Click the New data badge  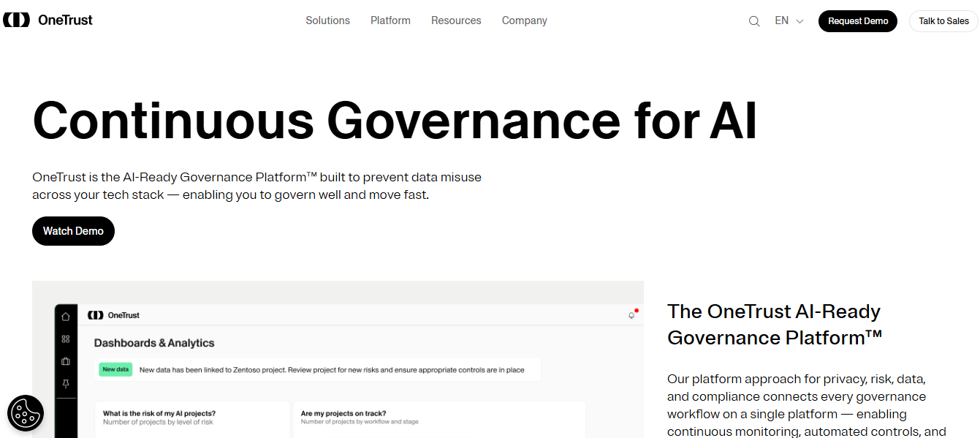pyautogui.click(x=115, y=369)
